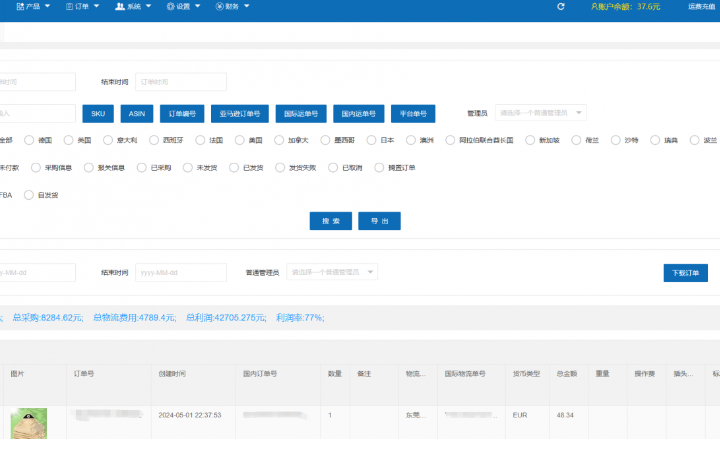Click the 数量 column header
The width and height of the screenshot is (720, 450).
pyautogui.click(x=335, y=374)
